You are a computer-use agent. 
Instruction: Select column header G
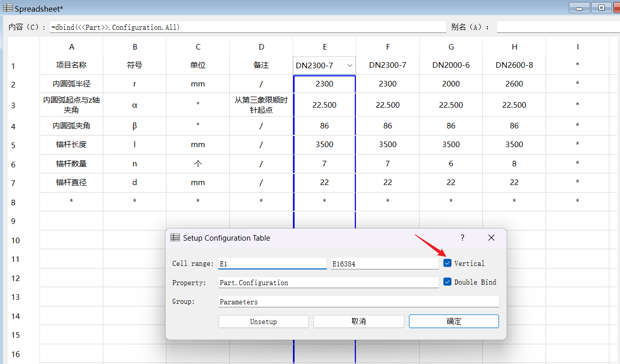point(451,47)
